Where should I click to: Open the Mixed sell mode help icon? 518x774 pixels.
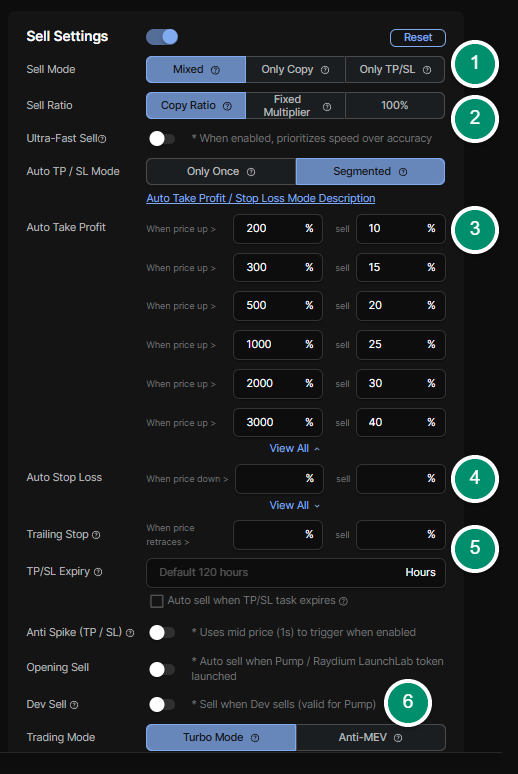click(x=215, y=70)
